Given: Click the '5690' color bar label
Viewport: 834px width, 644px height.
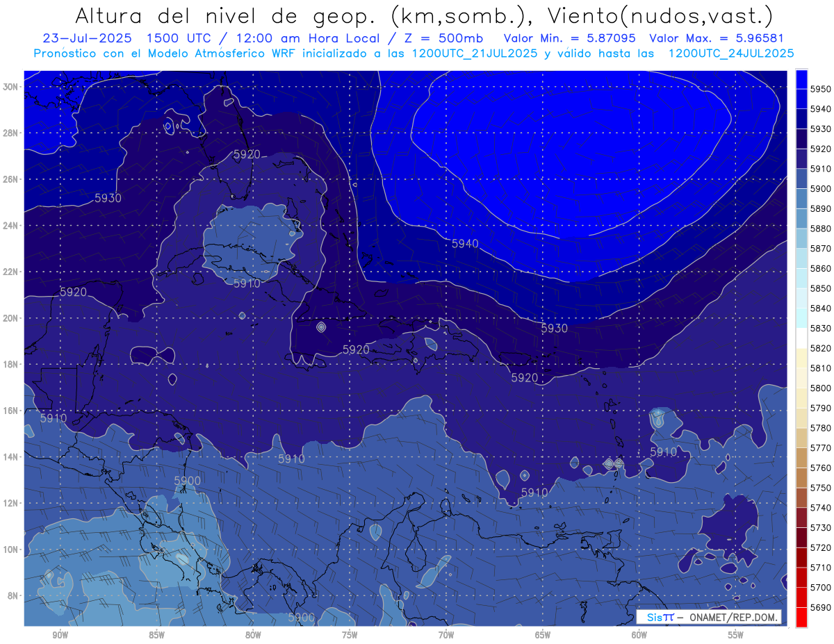Looking at the screenshot, I should [821, 607].
